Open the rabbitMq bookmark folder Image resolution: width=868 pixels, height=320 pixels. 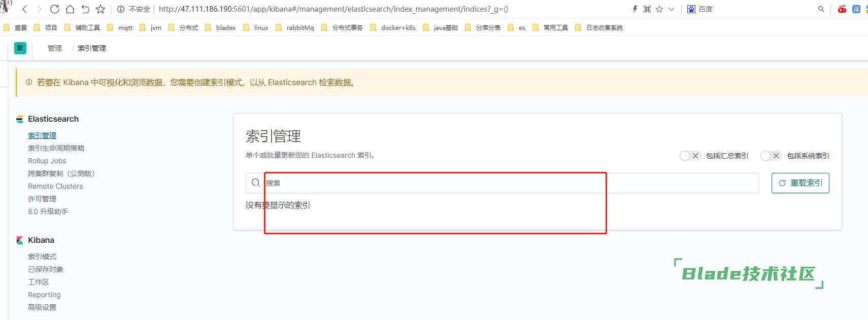point(294,28)
